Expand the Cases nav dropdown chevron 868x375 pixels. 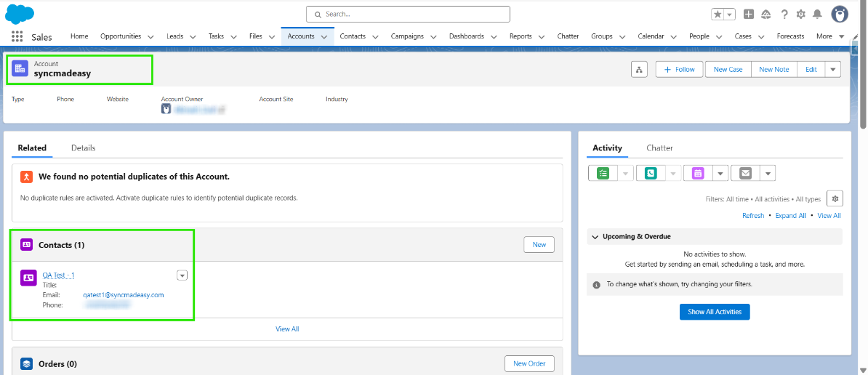pyautogui.click(x=761, y=36)
